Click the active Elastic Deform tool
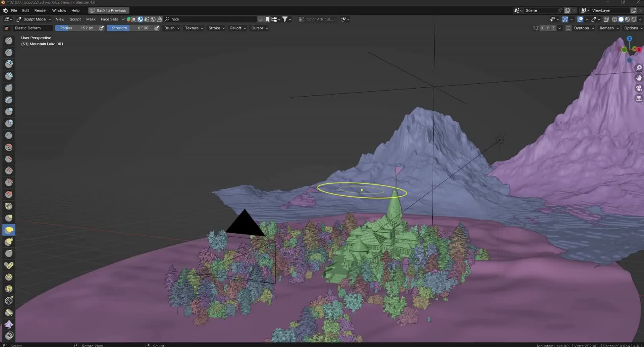The height and width of the screenshot is (347, 644). (9, 230)
